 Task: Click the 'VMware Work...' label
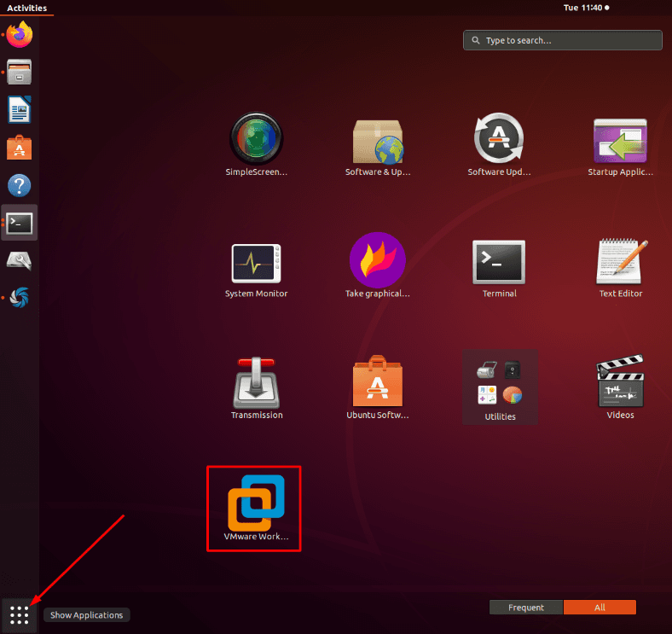coord(256,536)
